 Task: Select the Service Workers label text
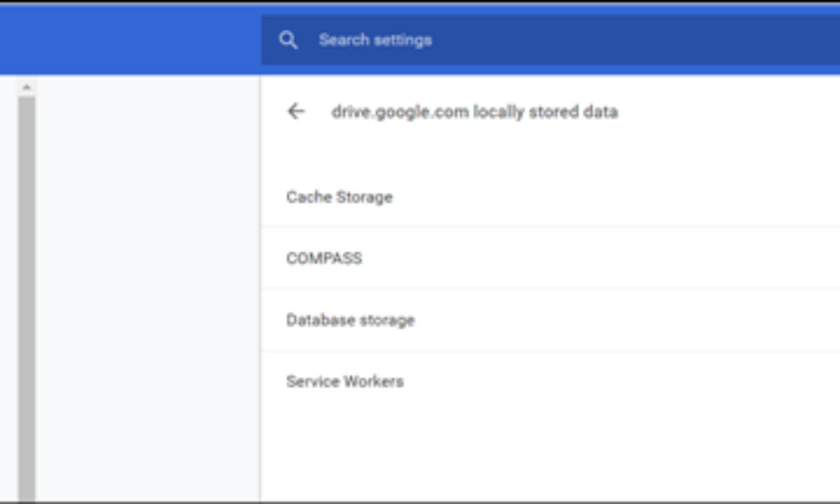[344, 381]
